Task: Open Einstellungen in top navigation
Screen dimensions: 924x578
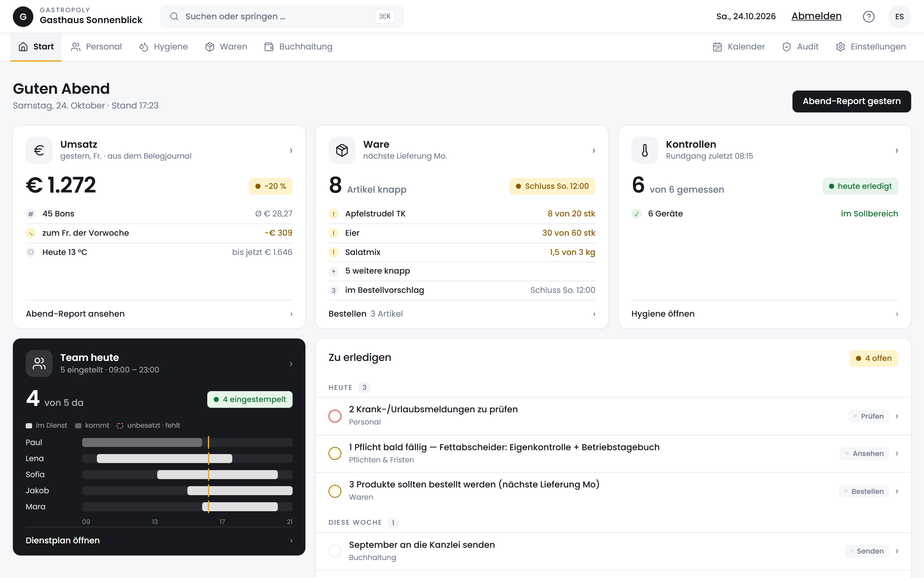Action: [870, 47]
